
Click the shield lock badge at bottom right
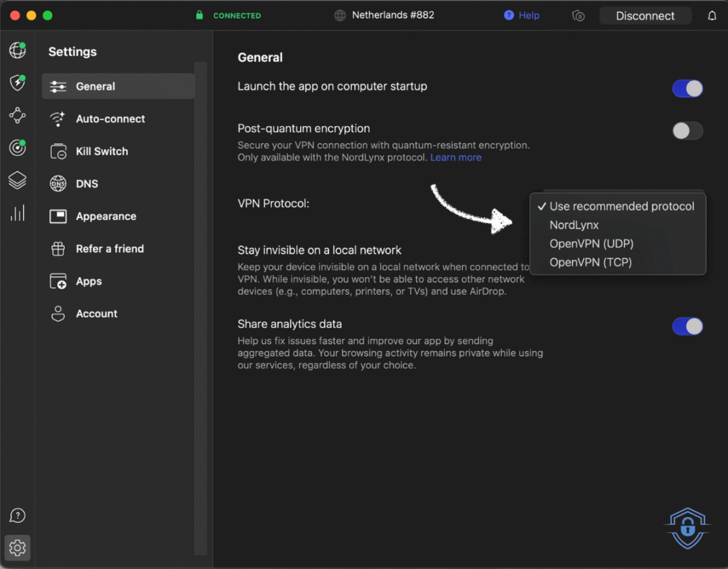click(687, 529)
